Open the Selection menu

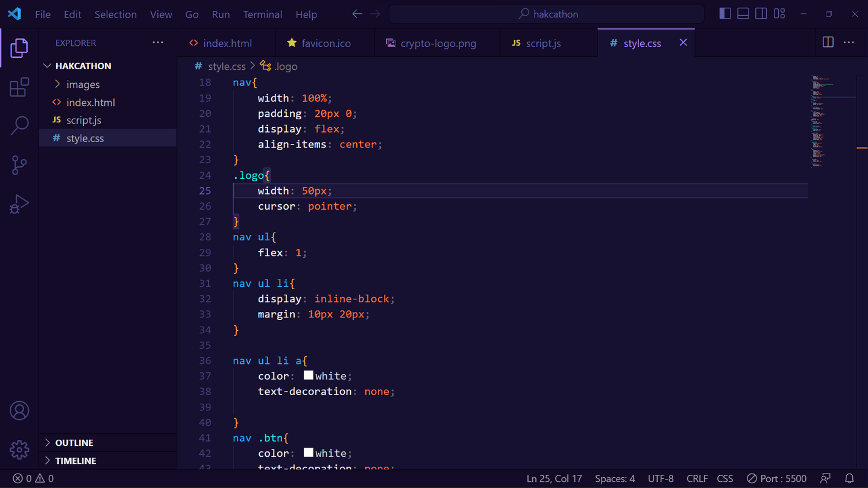(115, 14)
